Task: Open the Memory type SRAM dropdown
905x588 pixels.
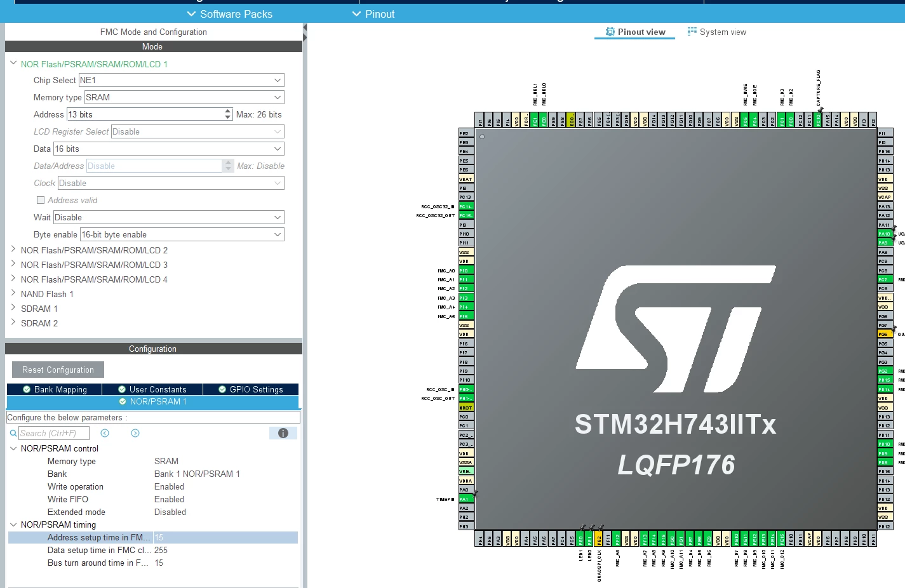Action: point(184,97)
